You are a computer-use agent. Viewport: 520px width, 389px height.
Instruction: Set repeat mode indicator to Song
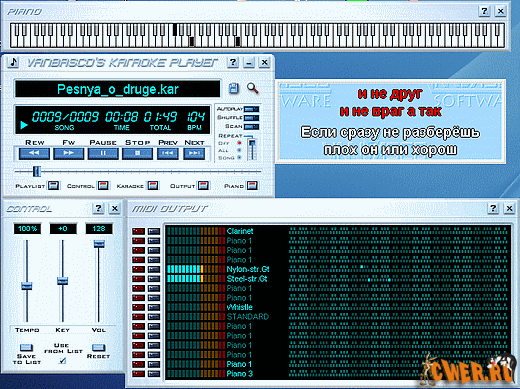pos(239,158)
